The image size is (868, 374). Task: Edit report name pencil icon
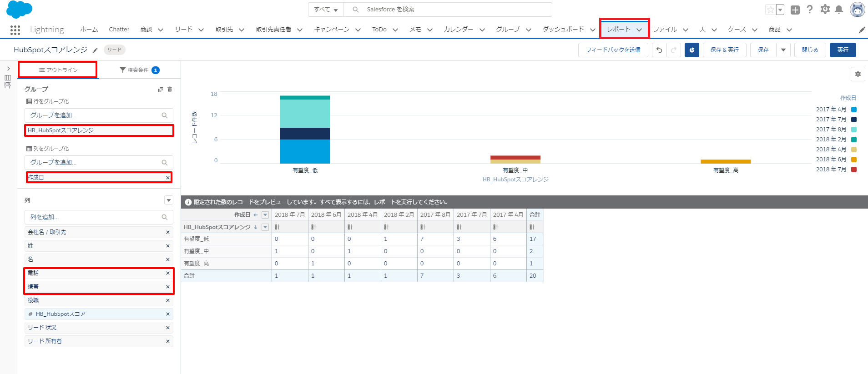point(95,50)
